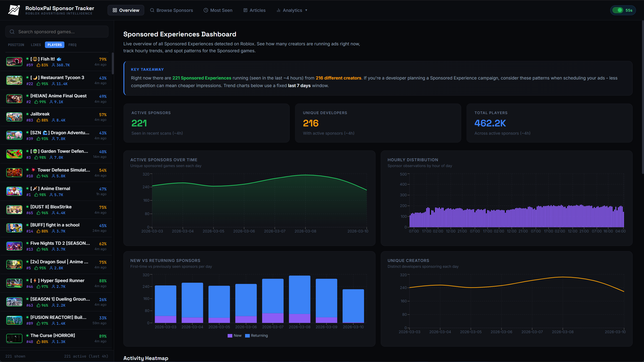The height and width of the screenshot is (362, 644).
Task: Click the players icon on Restaurant Tycoon 3
Action: click(x=53, y=84)
